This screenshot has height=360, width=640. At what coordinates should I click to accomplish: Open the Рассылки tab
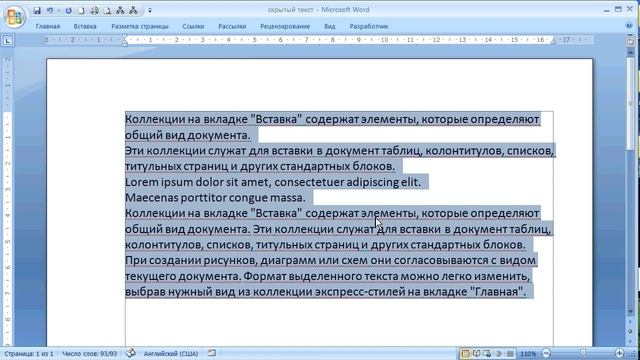(232, 26)
